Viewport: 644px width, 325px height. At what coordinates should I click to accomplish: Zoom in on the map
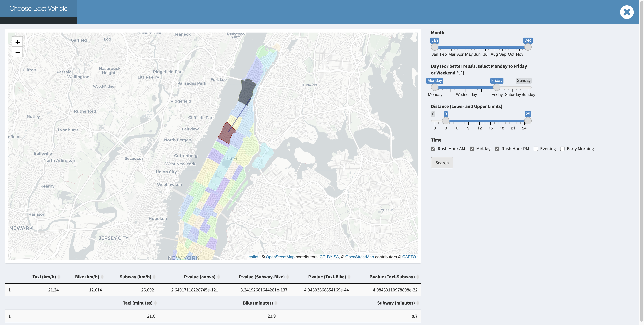(x=17, y=42)
